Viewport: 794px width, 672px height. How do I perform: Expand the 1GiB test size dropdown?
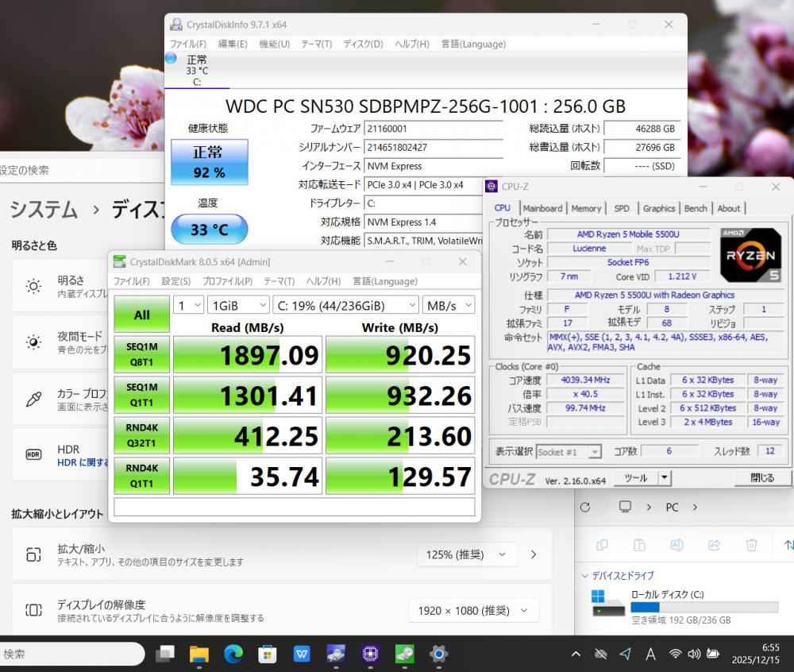[x=238, y=305]
